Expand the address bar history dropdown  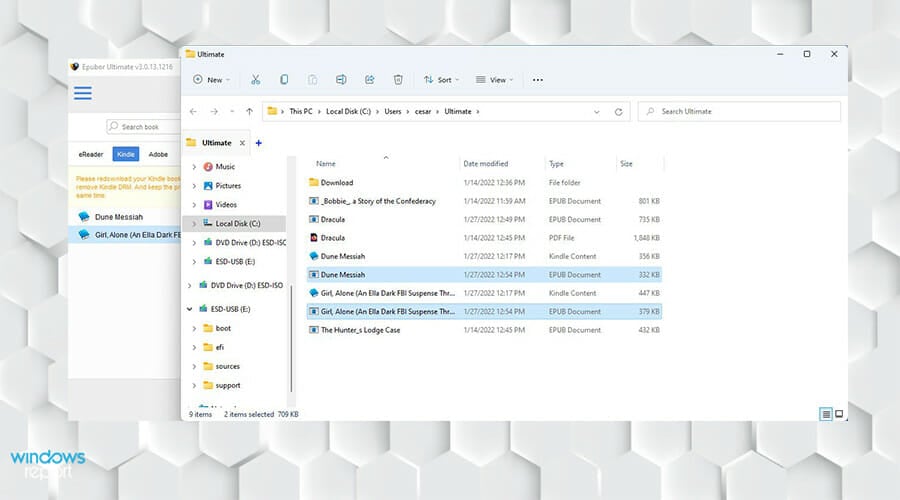click(x=596, y=111)
